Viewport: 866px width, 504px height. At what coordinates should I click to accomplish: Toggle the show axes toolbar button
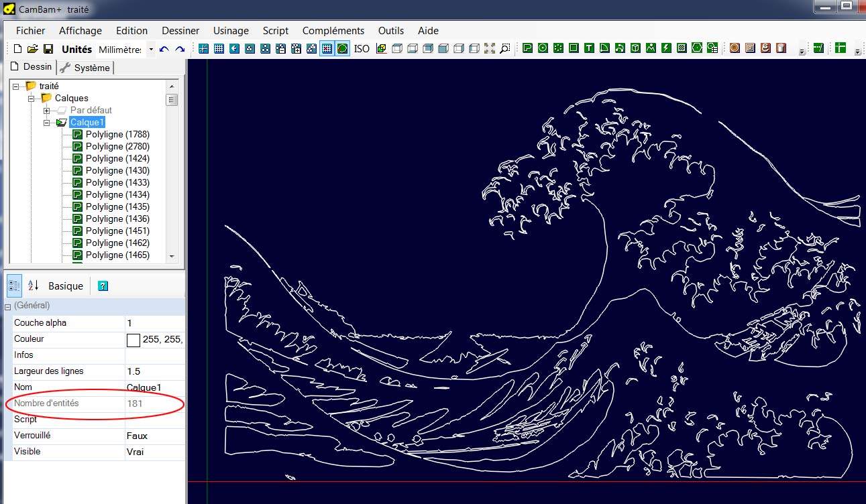pos(203,49)
